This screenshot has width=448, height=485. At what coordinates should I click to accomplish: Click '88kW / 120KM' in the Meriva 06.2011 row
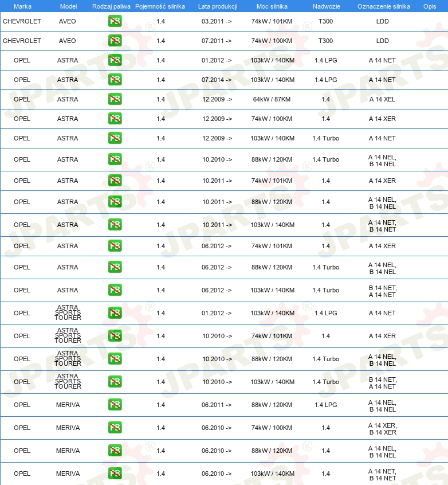click(272, 405)
